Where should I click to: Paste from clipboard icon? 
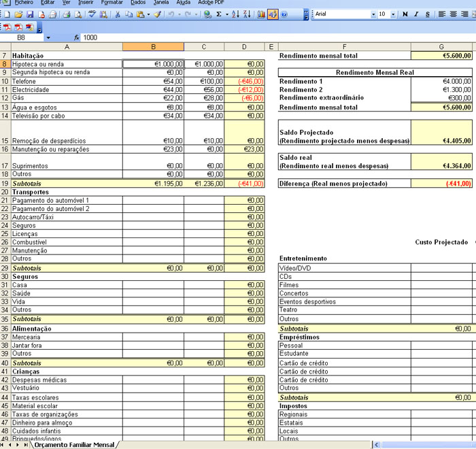point(141,14)
